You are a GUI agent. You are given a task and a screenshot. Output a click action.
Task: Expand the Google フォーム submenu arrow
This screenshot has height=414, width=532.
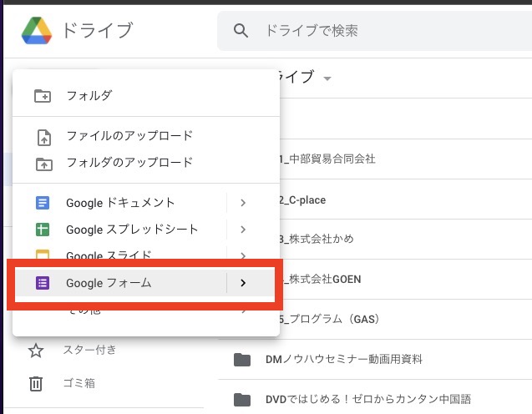click(243, 283)
